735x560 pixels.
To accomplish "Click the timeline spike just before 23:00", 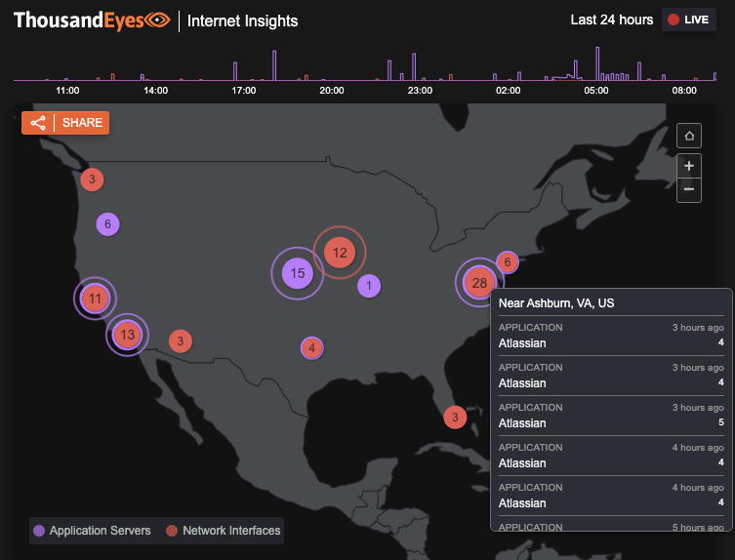I will tap(414, 67).
